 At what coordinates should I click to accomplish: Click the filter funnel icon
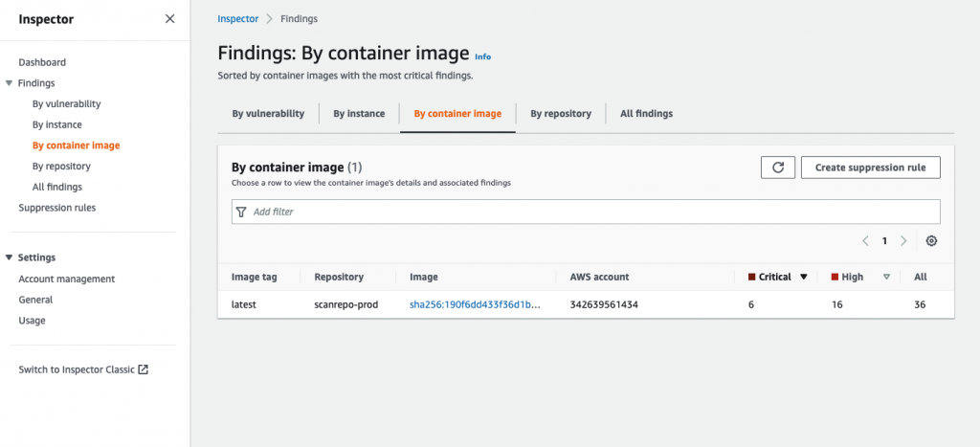click(x=242, y=212)
